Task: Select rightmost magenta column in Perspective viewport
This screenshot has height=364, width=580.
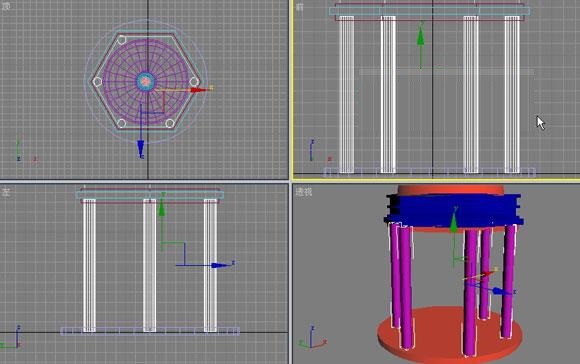Action: pos(509,281)
